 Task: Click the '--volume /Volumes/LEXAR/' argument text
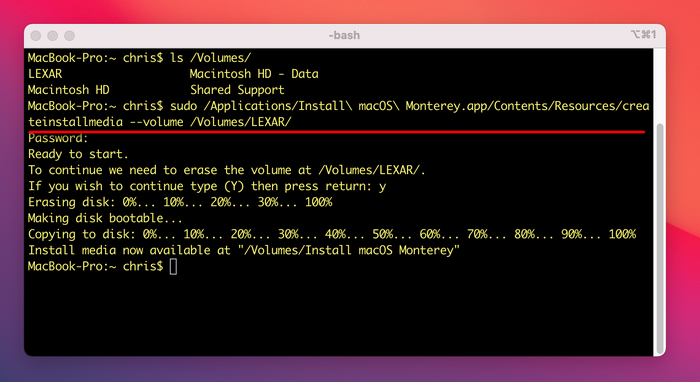pyautogui.click(x=211, y=122)
